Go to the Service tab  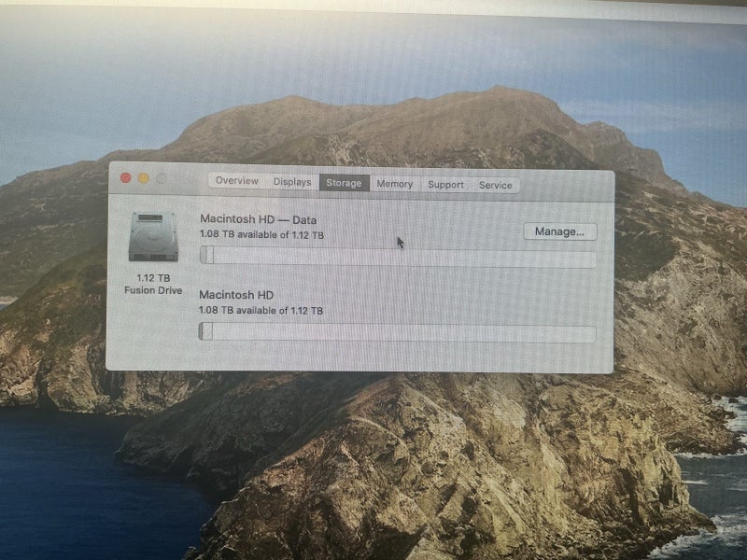(495, 185)
